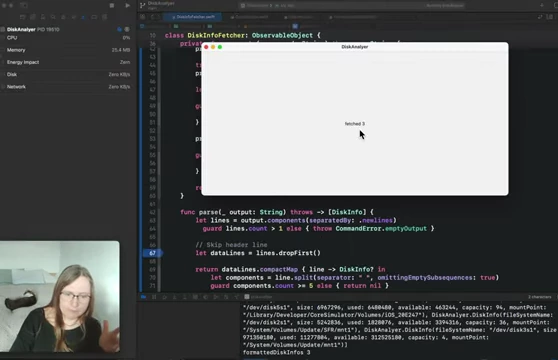Image resolution: width=558 pixels, height=360 pixels.
Task: Click the webcam video thumbnail
Action: (60, 297)
